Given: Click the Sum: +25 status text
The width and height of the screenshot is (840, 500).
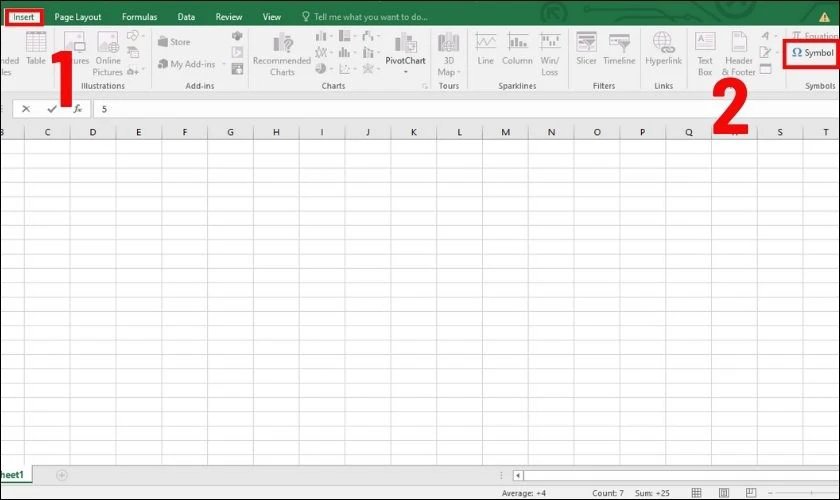Looking at the screenshot, I should point(652,493).
